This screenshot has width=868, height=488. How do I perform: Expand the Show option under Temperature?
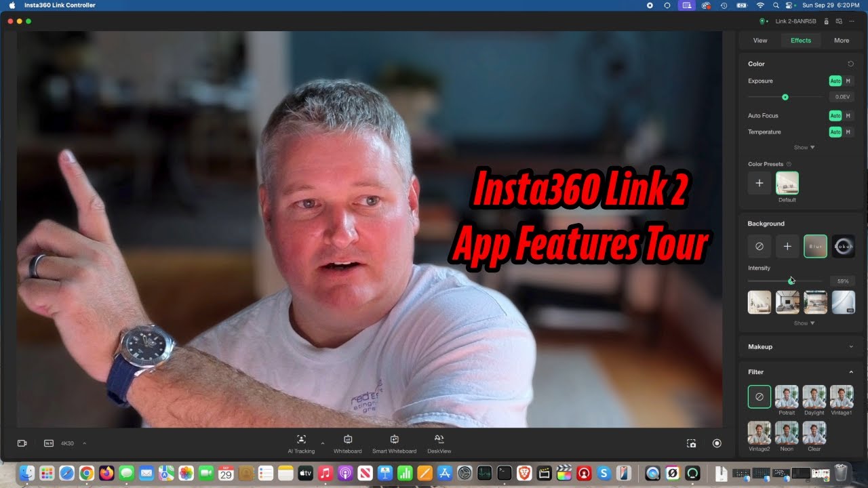coord(804,147)
